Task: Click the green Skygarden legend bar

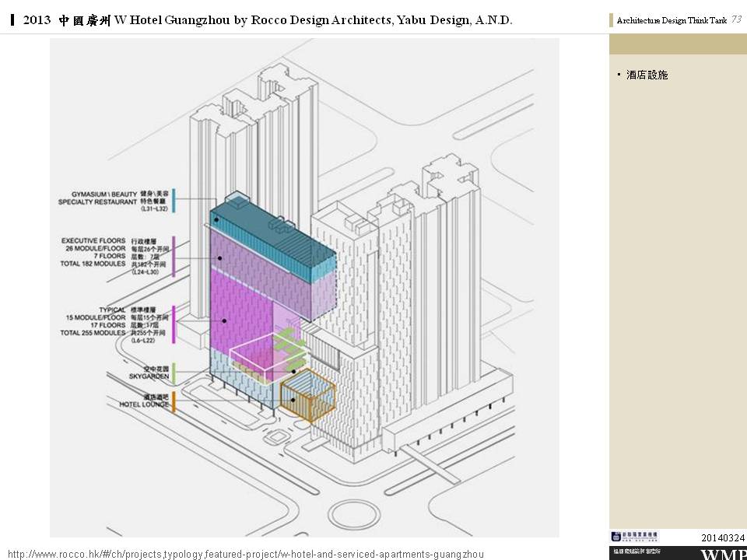Action: point(174,373)
